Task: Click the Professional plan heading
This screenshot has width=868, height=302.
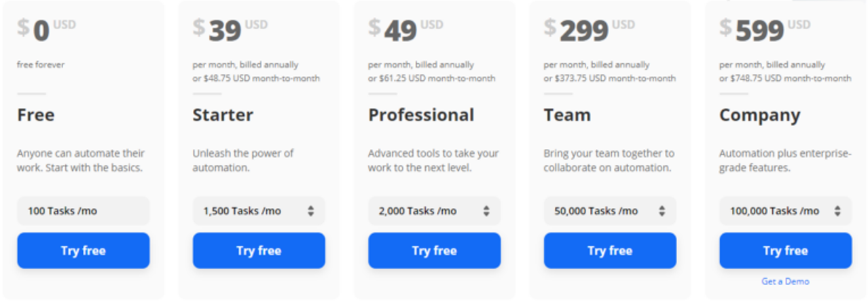Action: (x=421, y=115)
